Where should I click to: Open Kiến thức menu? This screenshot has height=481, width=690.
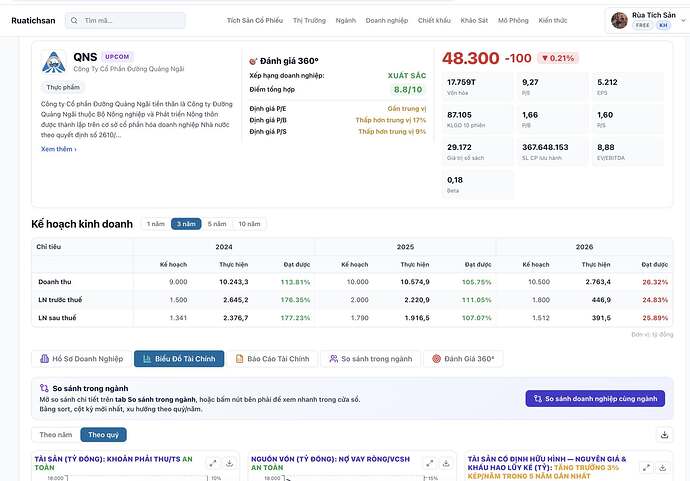click(x=553, y=20)
